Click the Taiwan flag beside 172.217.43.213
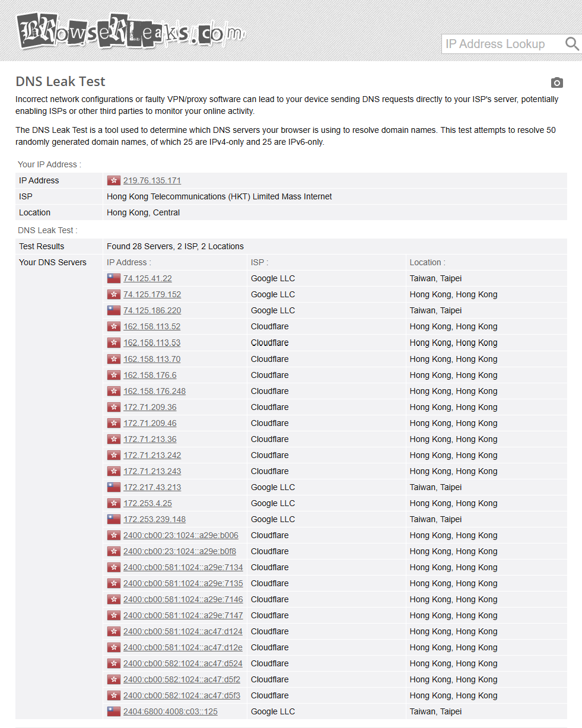The image size is (582, 728). (x=114, y=487)
